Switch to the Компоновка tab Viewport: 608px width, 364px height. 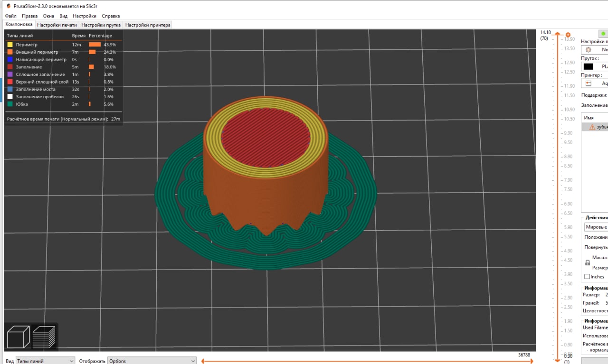(19, 25)
